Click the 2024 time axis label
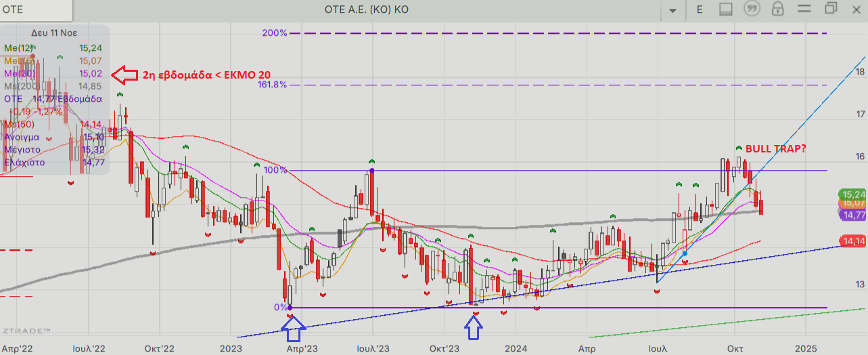868x355 pixels. pos(516,348)
